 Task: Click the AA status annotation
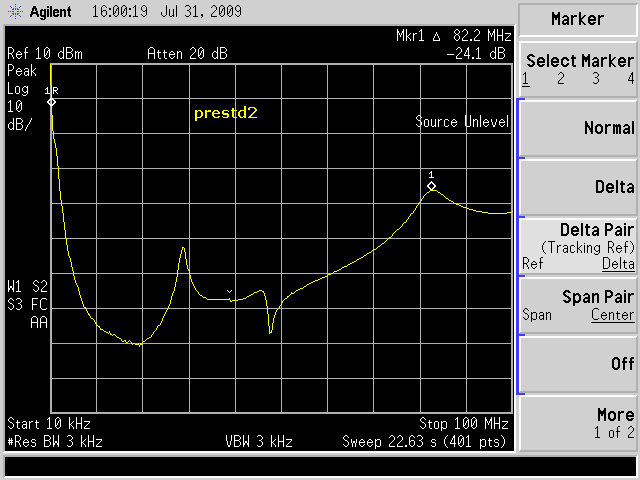pyautogui.click(x=39, y=323)
